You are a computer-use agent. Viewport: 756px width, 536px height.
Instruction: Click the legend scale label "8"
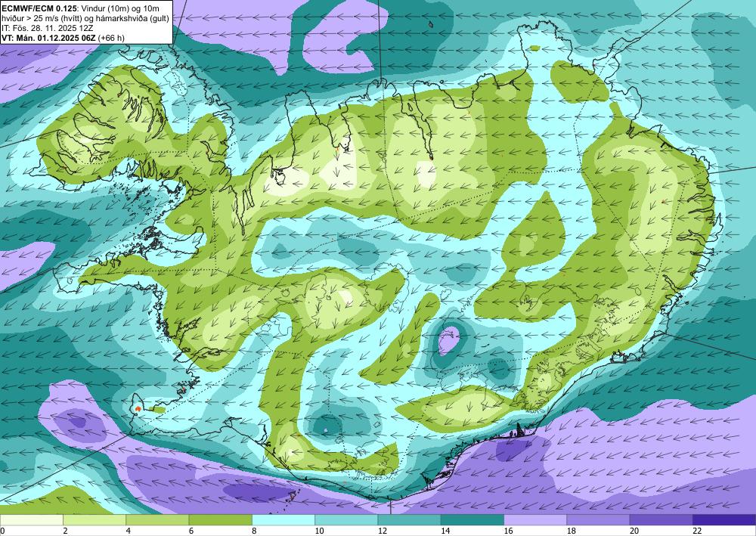coord(253,531)
